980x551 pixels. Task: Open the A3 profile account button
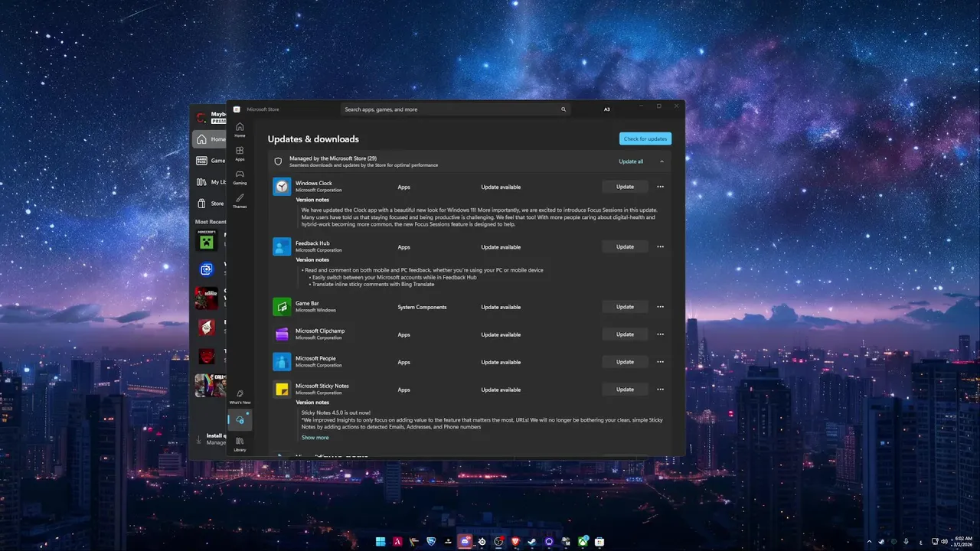pos(607,109)
